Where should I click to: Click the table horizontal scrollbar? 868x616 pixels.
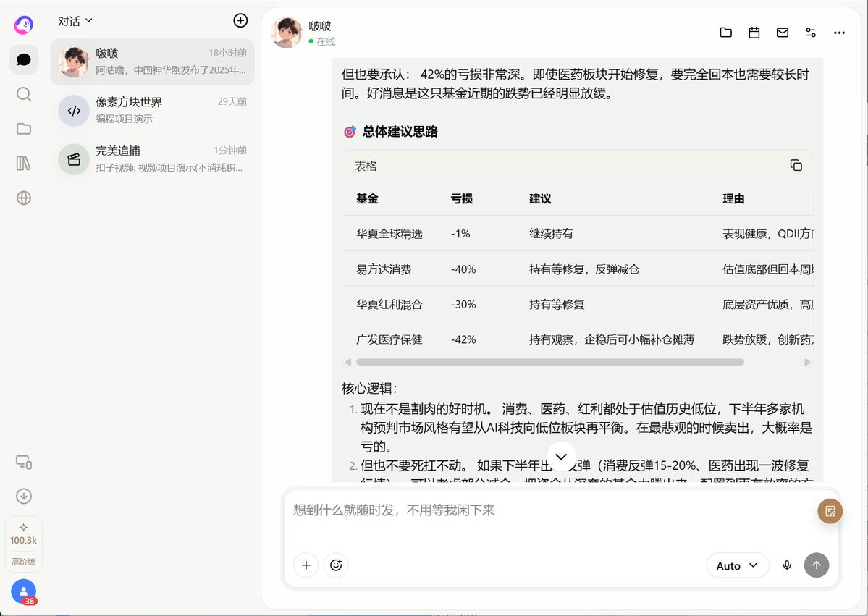pyautogui.click(x=550, y=362)
